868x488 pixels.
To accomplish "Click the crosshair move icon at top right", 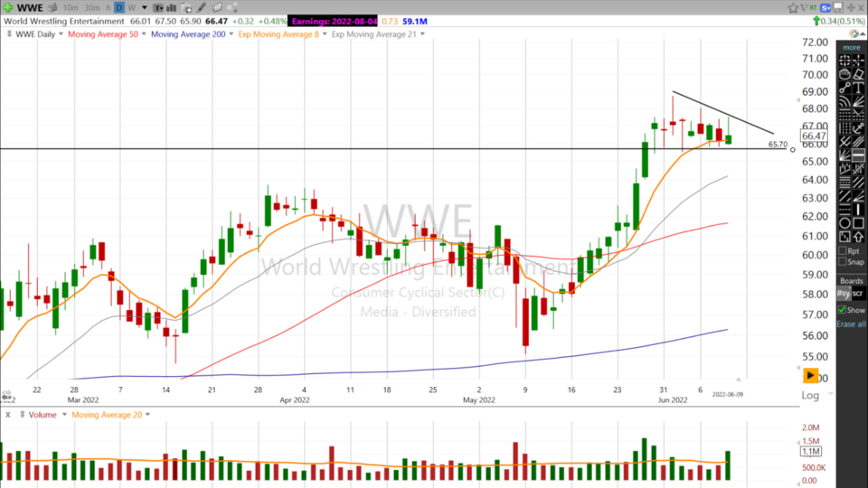I will [851, 8].
